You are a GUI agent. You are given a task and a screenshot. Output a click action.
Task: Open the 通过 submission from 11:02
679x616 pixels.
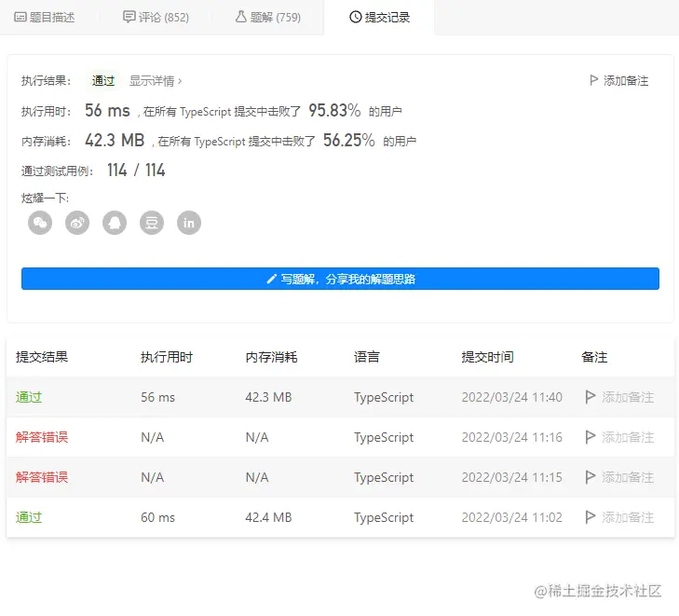(x=29, y=517)
